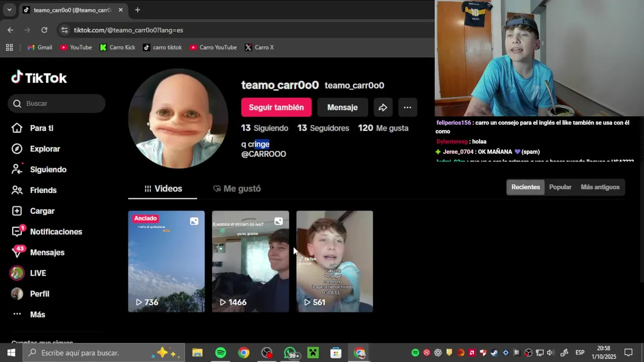This screenshot has width=644, height=362.
Task: Open the clock showing 20:58
Action: [604, 352]
